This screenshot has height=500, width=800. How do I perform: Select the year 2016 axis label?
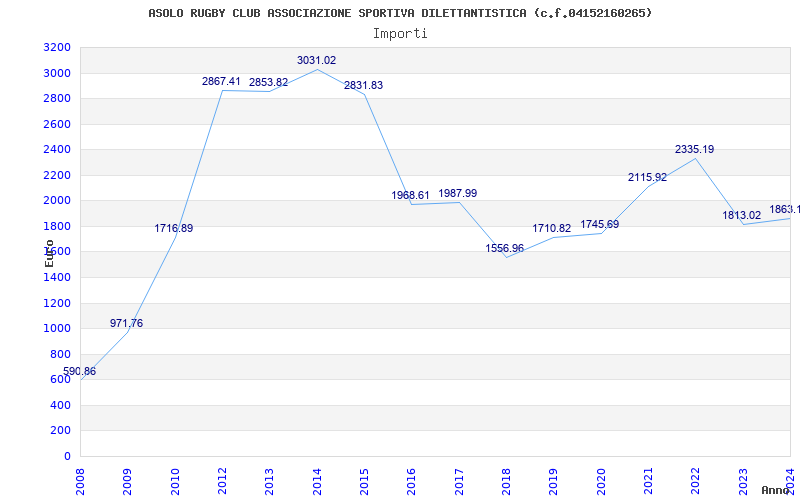click(x=412, y=482)
